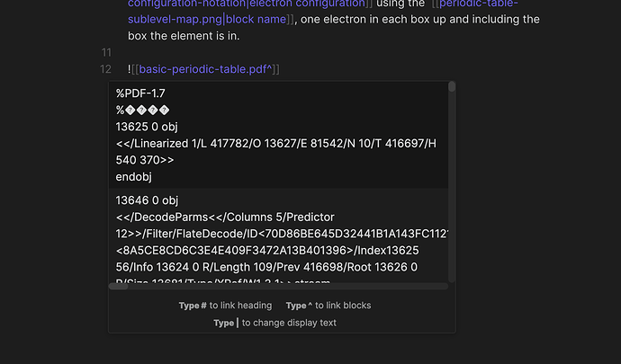The height and width of the screenshot is (364, 621).
Task: Place cursor in 'box the element is in.'
Action: coord(184,36)
